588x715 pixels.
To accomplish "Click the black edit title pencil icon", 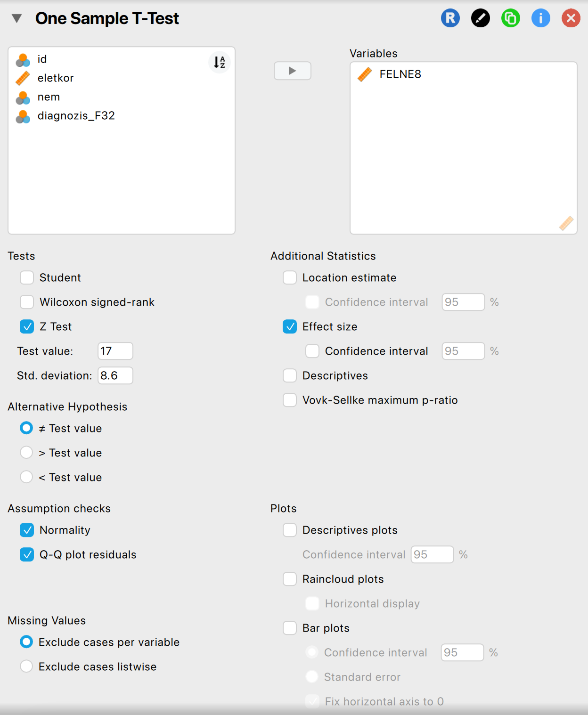I will click(x=480, y=18).
